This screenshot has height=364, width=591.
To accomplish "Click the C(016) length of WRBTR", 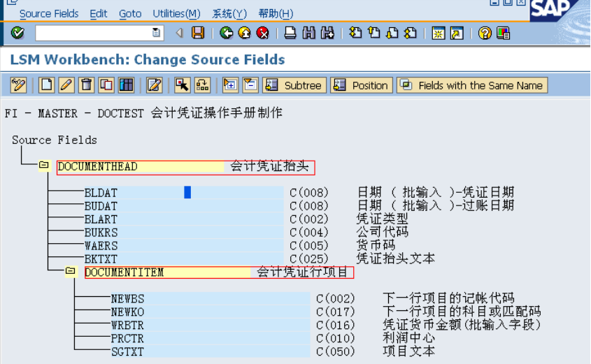I will click(x=336, y=325).
